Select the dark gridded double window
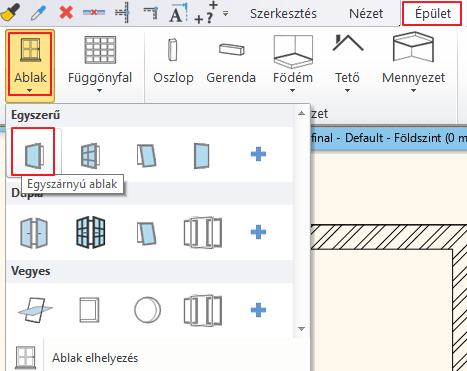Screen dimensions: 467x371 tap(90, 232)
